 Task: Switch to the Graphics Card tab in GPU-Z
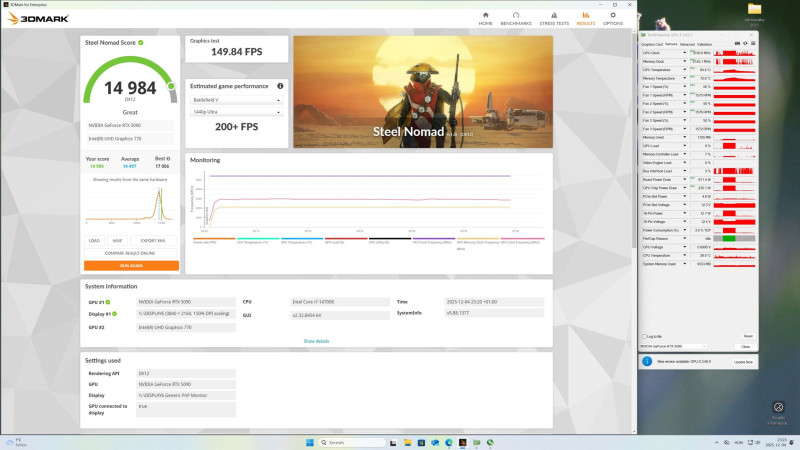click(652, 44)
